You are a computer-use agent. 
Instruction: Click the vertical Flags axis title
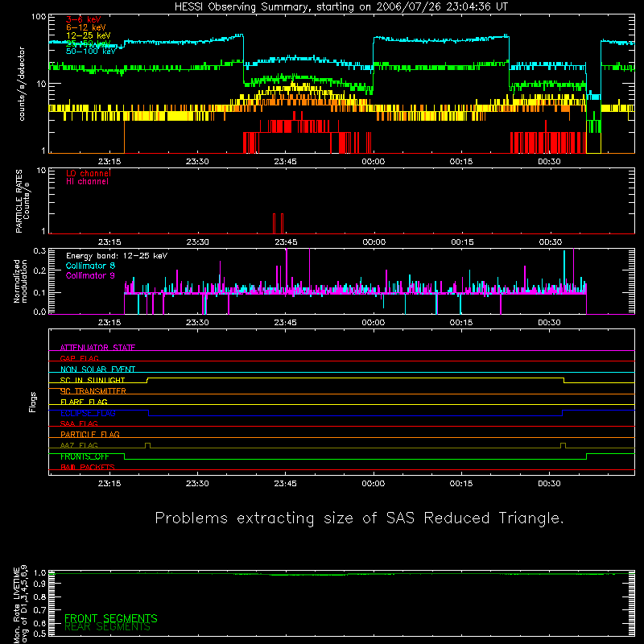[32, 402]
